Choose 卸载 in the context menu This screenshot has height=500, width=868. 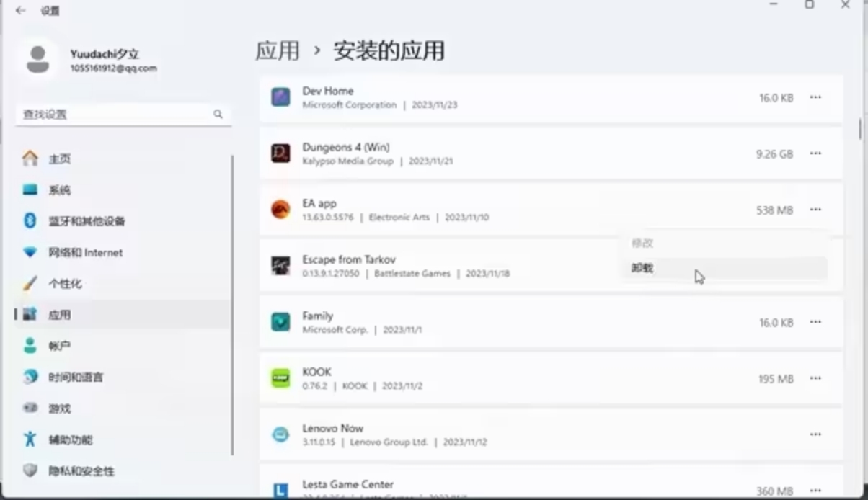[724, 268]
